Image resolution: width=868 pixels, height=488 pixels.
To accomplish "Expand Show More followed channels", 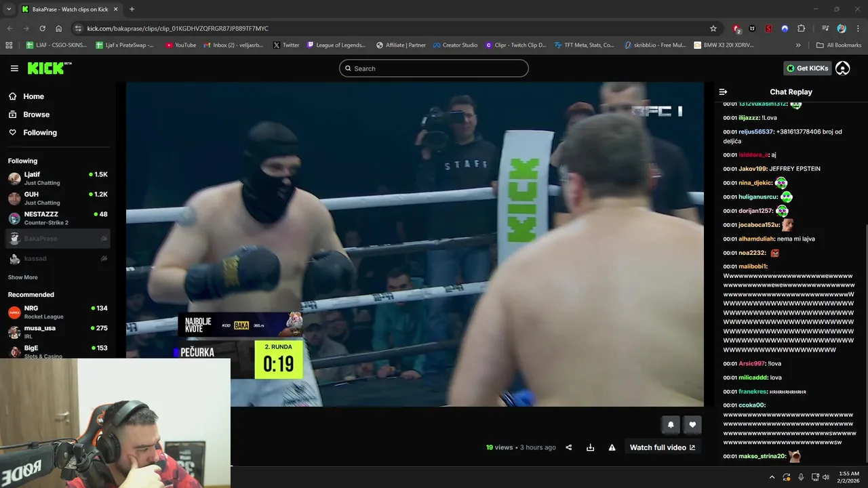I will [23, 277].
